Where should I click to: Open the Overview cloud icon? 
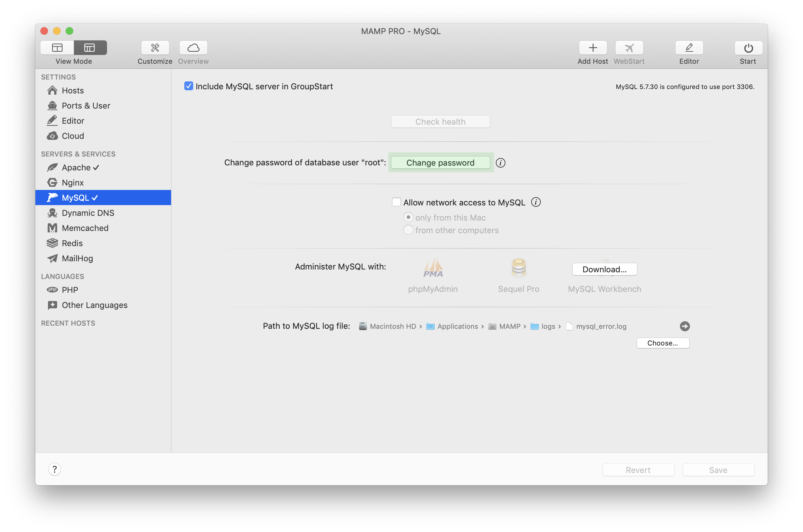pos(193,48)
